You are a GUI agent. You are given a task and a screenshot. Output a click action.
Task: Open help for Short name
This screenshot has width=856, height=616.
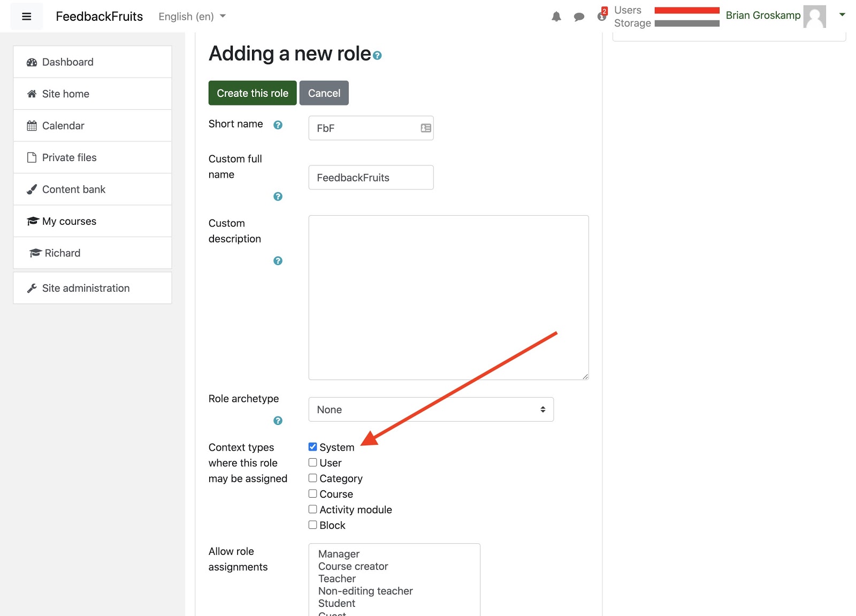[278, 125]
